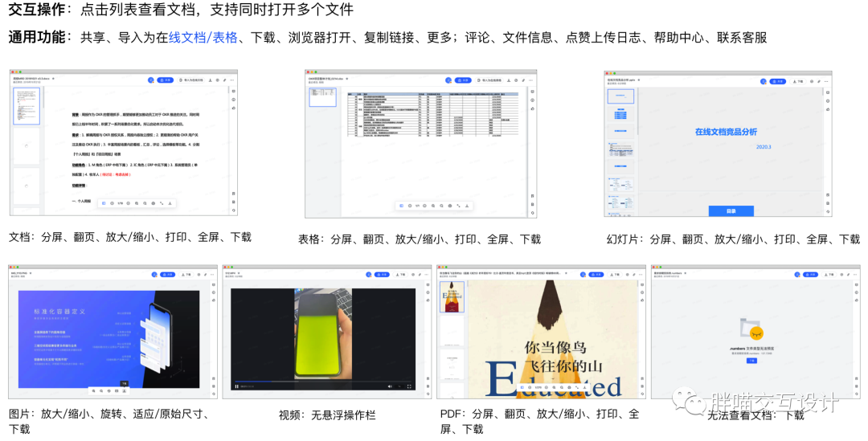The height and width of the screenshot is (441, 868).
Task: Click 下载 in the image window header
Action: point(186,275)
